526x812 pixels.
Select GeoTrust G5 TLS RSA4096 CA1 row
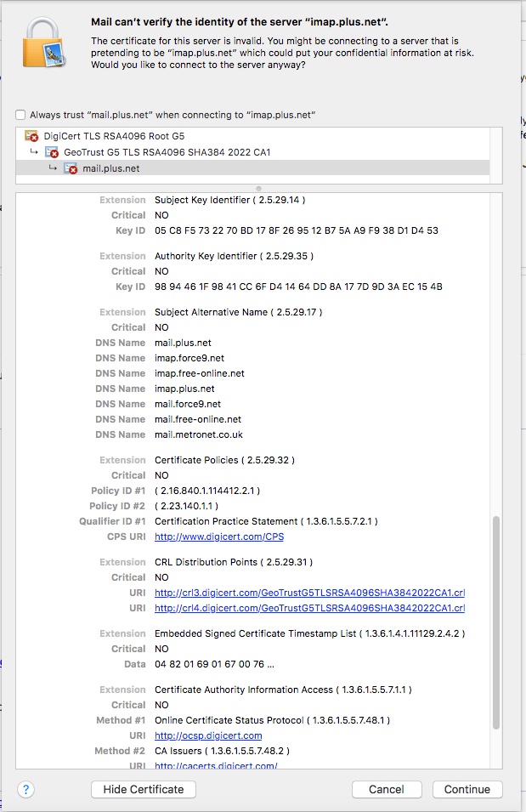(x=167, y=152)
